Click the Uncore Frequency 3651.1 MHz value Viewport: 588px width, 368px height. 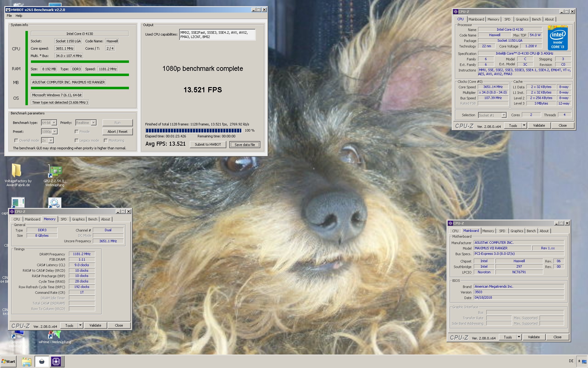pos(108,241)
